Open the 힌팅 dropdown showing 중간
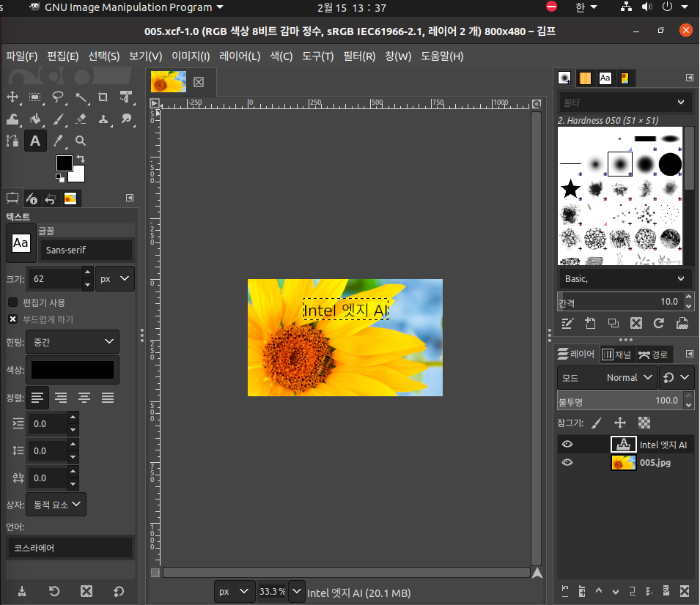The image size is (700, 605). (72, 342)
